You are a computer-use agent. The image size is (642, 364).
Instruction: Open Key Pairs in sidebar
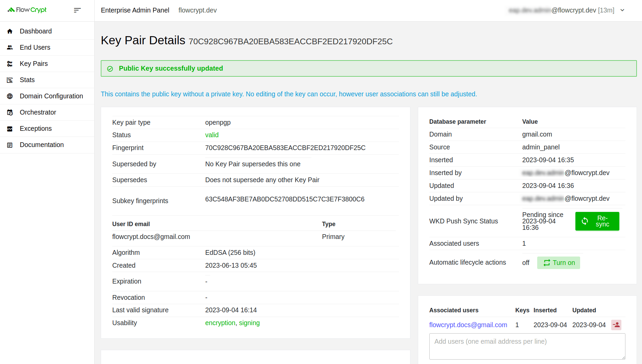click(x=47, y=64)
